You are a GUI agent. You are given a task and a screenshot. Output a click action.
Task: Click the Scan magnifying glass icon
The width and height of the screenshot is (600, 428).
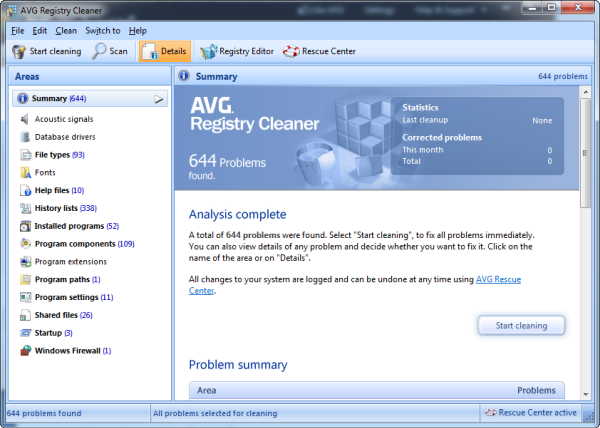[99, 51]
